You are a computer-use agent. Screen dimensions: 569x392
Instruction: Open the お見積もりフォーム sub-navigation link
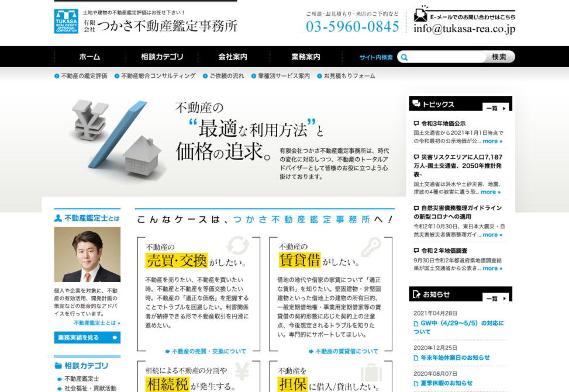[x=349, y=76]
